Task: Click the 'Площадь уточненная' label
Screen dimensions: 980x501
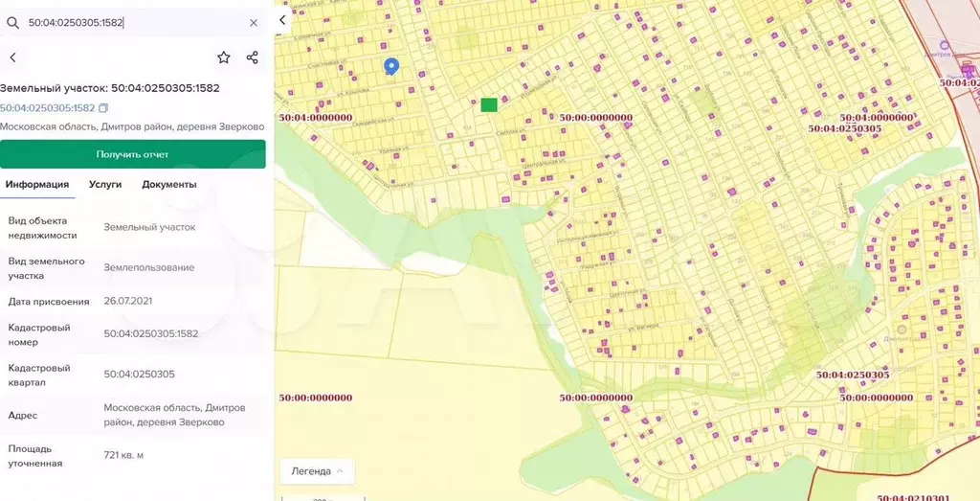Action: [x=35, y=456]
